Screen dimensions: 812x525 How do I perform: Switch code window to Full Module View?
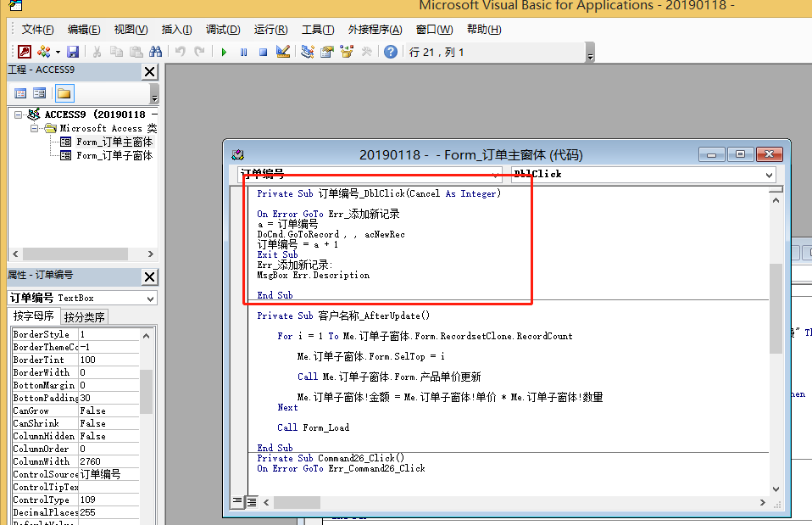251,502
